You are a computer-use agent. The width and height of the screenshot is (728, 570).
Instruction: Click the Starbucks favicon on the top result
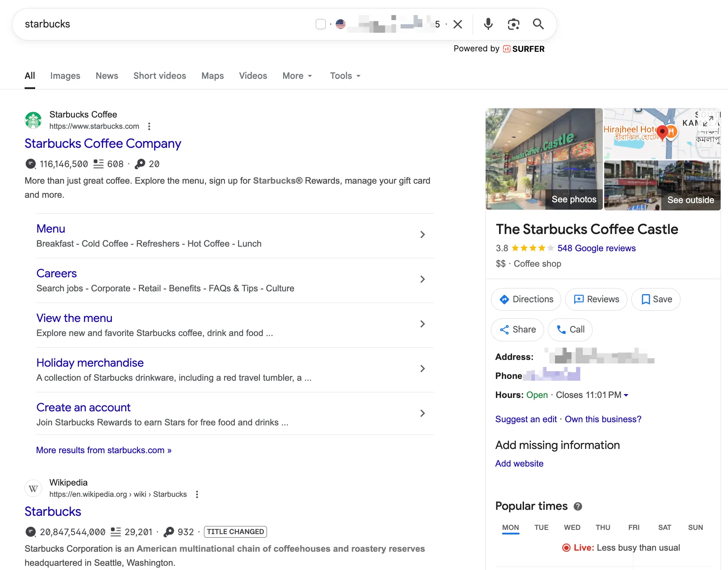[34, 120]
